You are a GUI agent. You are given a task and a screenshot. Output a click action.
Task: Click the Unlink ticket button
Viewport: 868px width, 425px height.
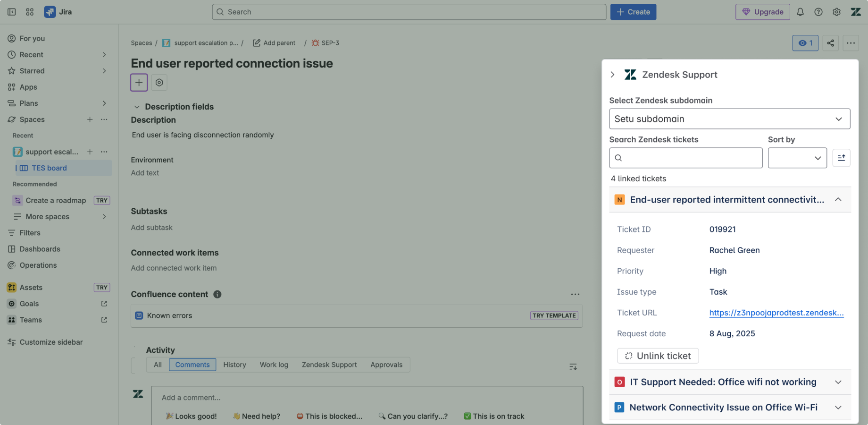tap(658, 356)
